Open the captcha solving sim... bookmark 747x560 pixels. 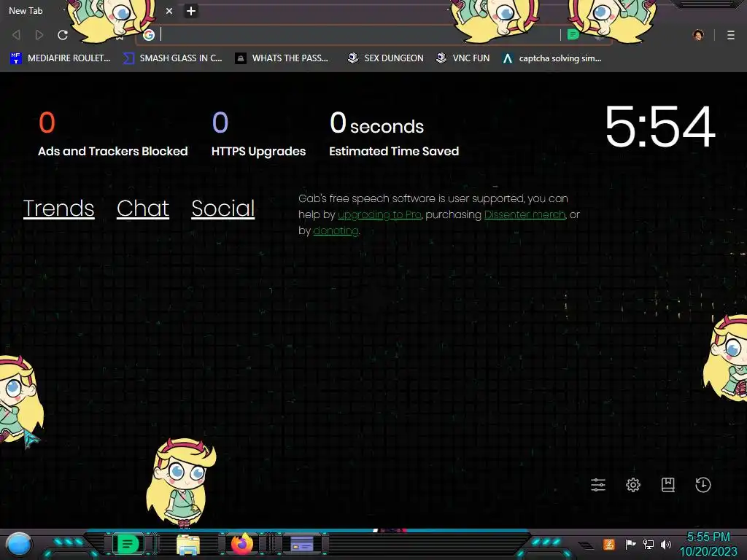(x=552, y=58)
